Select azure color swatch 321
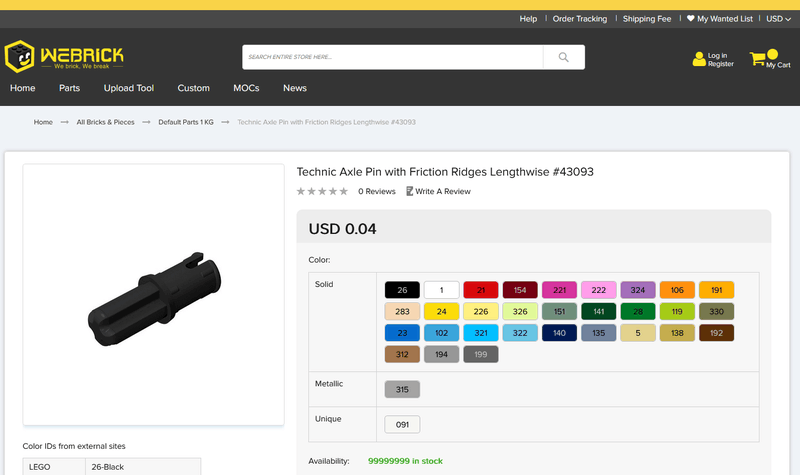The width and height of the screenshot is (800, 475). point(481,333)
